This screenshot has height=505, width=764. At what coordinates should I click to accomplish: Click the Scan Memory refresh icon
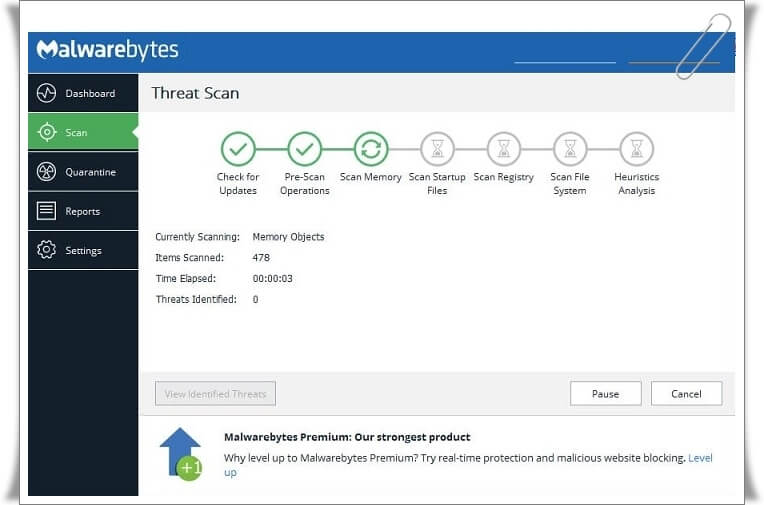[x=371, y=149]
